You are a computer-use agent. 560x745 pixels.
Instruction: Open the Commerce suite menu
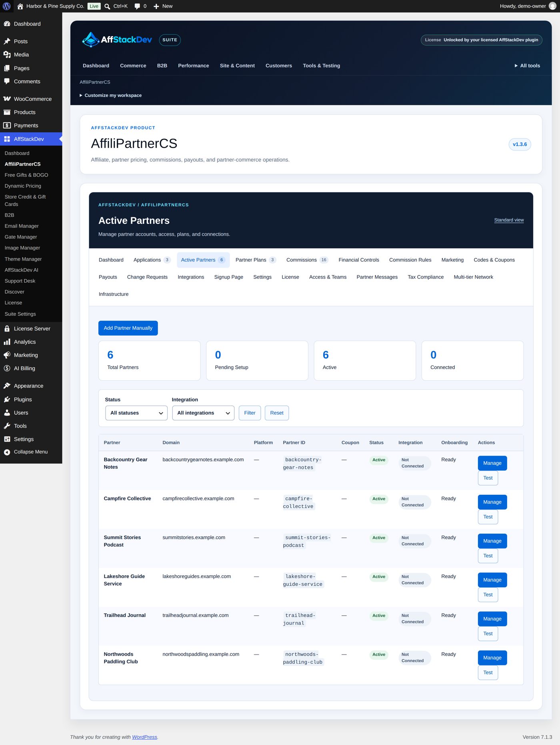[x=133, y=66]
